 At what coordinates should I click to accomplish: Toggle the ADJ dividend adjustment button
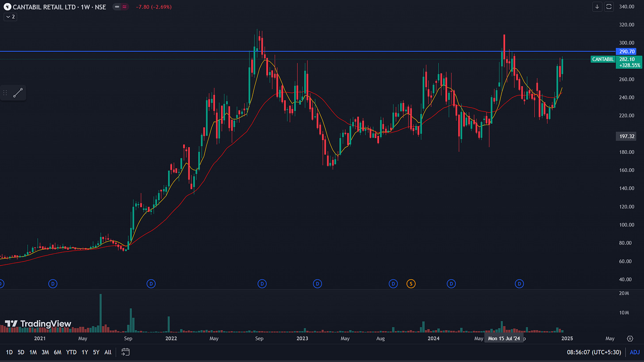635,352
